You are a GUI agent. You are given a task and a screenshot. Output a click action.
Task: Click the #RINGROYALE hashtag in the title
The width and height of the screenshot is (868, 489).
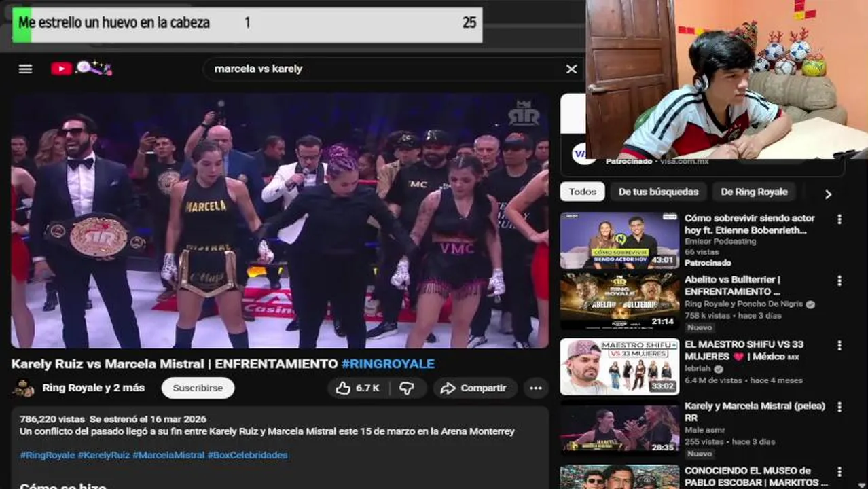(x=388, y=364)
